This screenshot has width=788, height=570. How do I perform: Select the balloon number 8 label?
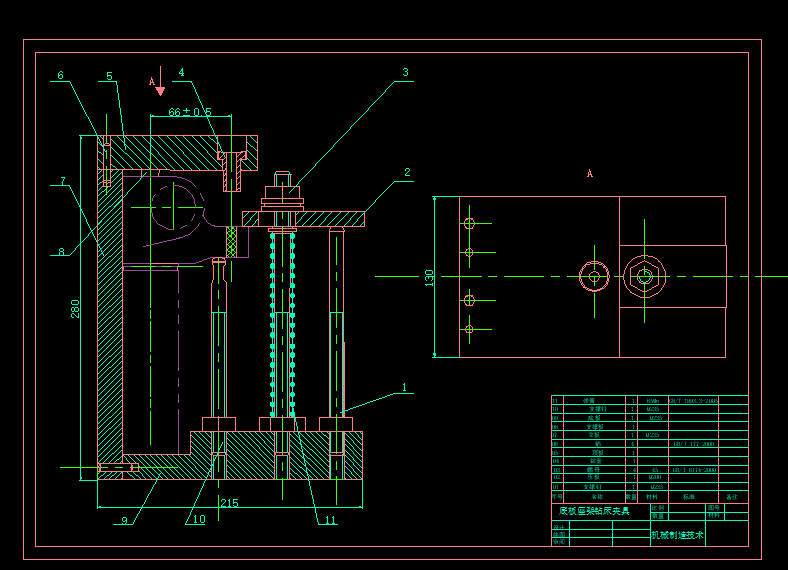tap(61, 252)
